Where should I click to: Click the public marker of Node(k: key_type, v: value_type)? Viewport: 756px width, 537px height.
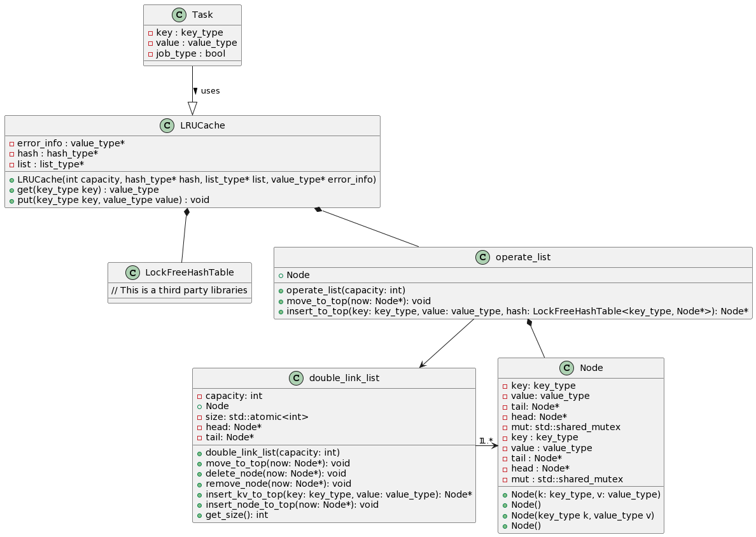coord(505,495)
